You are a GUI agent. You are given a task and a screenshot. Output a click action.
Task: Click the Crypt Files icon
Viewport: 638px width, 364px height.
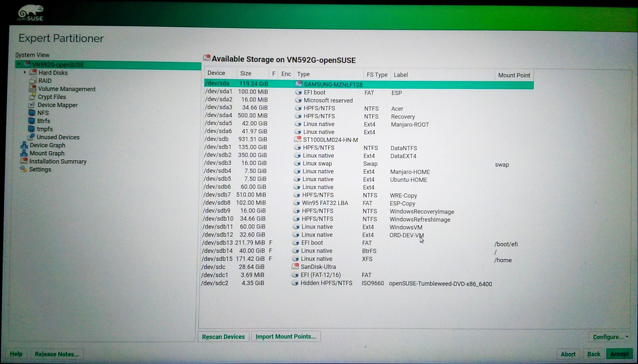[32, 97]
